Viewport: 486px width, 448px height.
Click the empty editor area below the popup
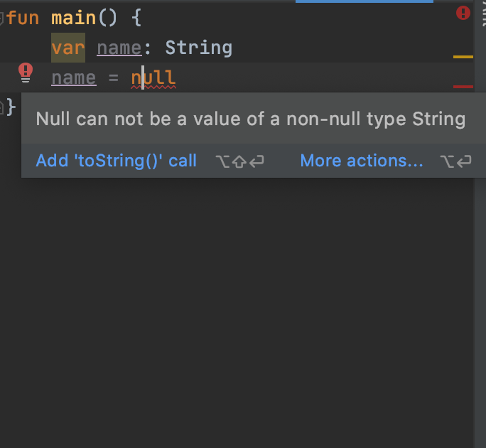(x=236, y=310)
